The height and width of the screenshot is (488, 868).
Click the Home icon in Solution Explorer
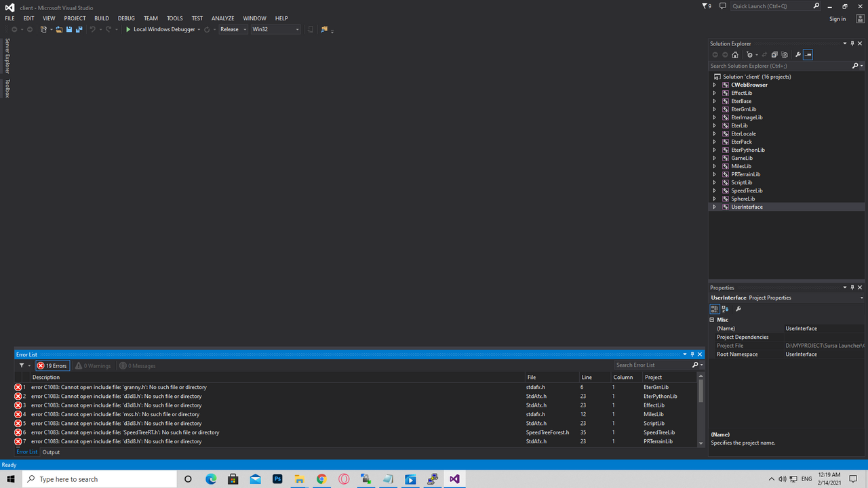[x=734, y=55]
